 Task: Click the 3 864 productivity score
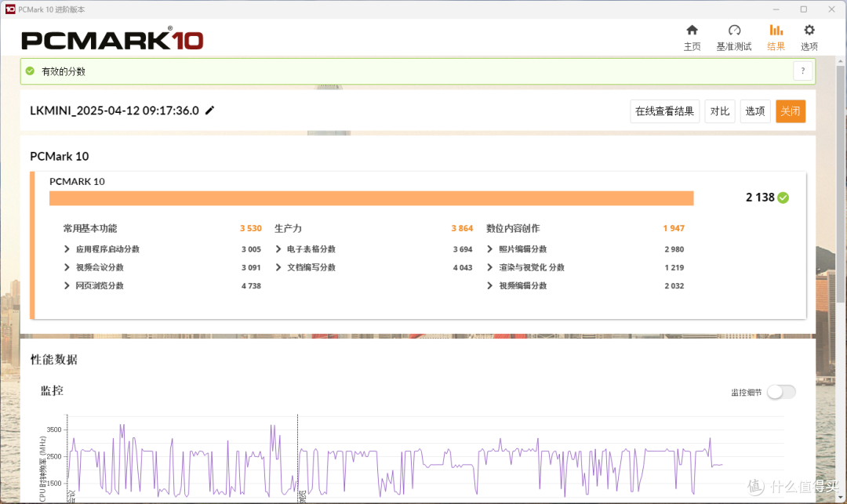[462, 228]
